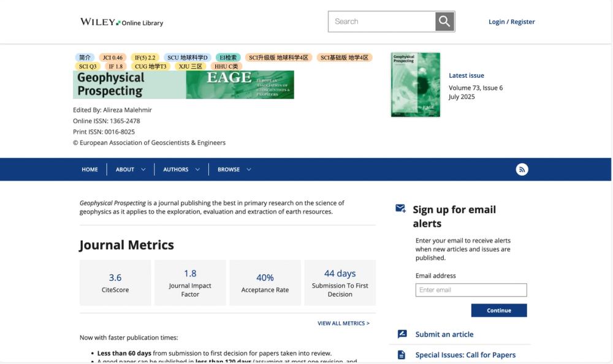Click the Geophysical Prospecting EAGE banner
Viewport: 613px width, 364px height.
pos(183,85)
